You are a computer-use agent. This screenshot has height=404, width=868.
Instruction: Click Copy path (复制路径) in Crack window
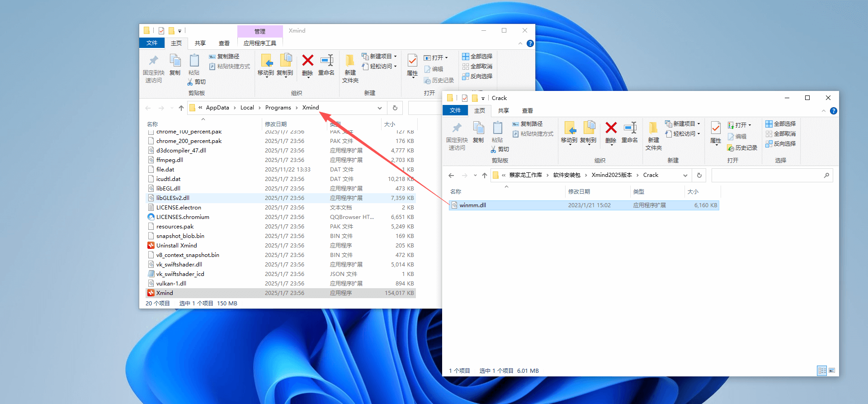tap(527, 124)
